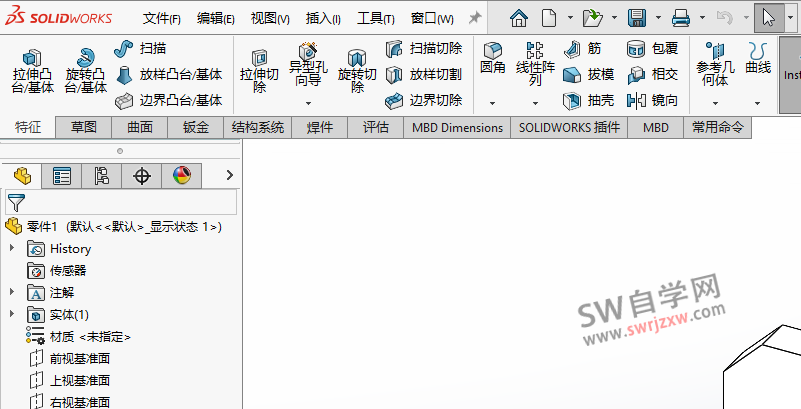Click the 旋转切除 revolved cut tool

pos(357,71)
